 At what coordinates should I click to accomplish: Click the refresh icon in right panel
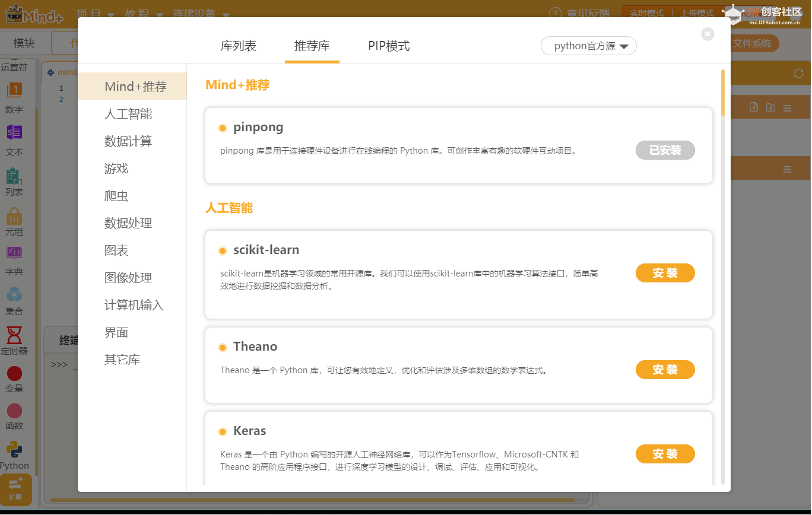798,74
